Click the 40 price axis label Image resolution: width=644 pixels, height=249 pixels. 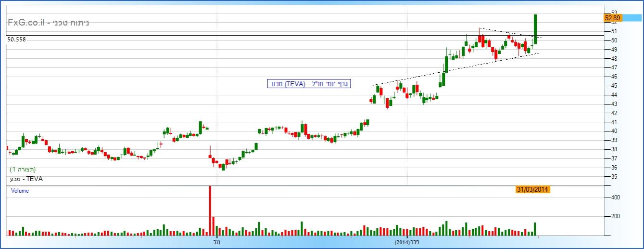point(614,131)
